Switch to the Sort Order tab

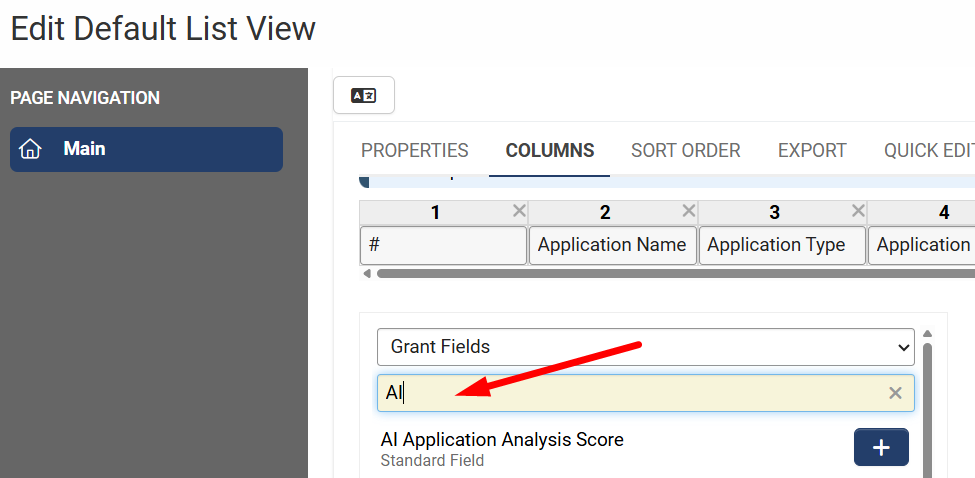click(x=685, y=150)
